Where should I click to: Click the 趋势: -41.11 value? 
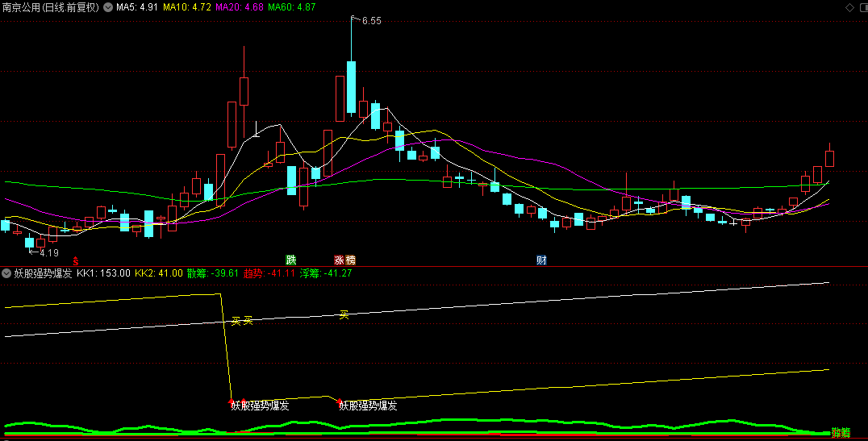pos(269,273)
